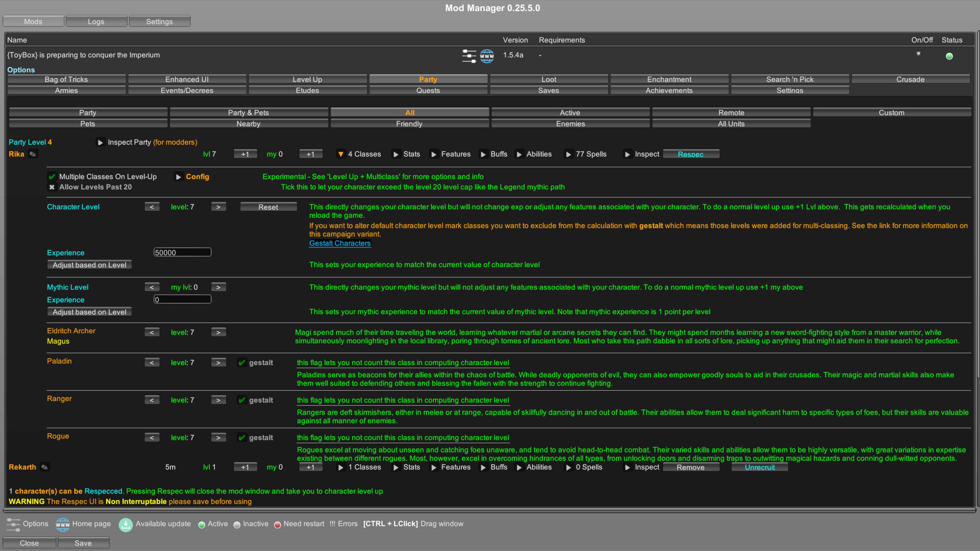Click the ToyBox settings sliders icon
Viewport: 980px width, 551px height.
click(x=469, y=56)
